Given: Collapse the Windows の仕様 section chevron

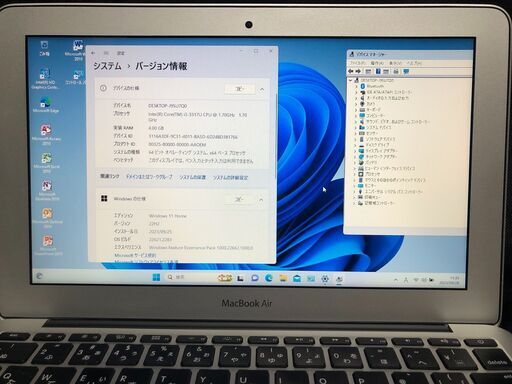Looking at the screenshot, I should (x=261, y=200).
